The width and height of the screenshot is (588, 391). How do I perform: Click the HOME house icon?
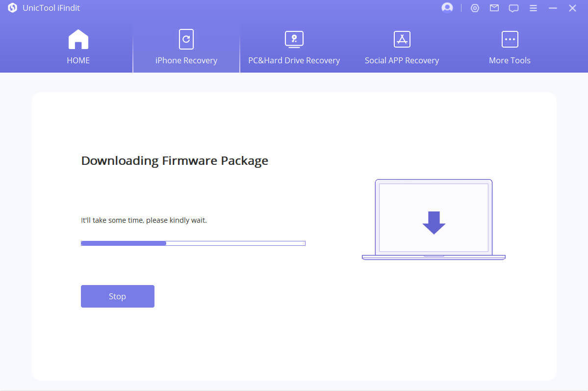coord(78,39)
